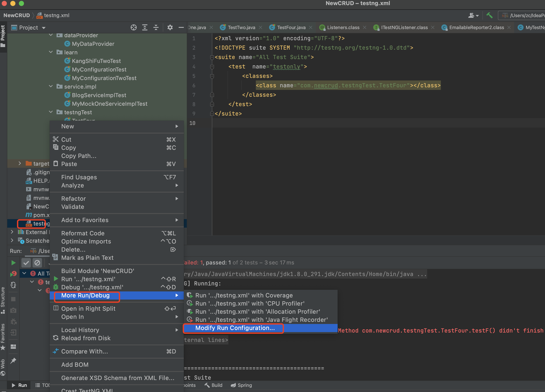Expand all nodes in the Project tree
Viewport: 545px width, 392px height.
click(145, 27)
